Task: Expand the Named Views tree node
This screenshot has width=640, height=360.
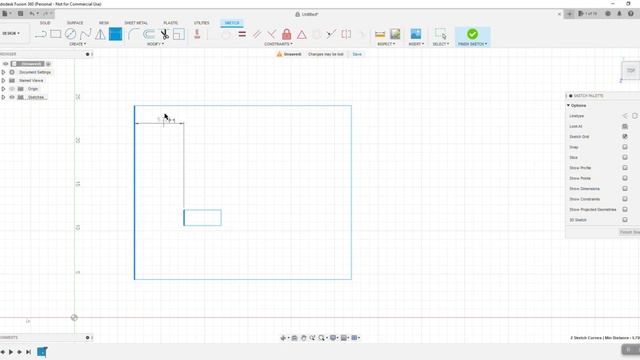Action: (3, 80)
